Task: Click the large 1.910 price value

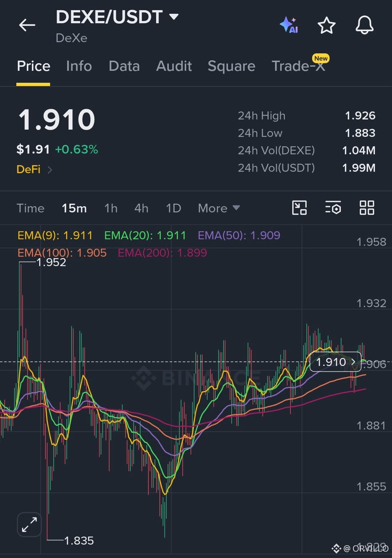Action: (57, 120)
